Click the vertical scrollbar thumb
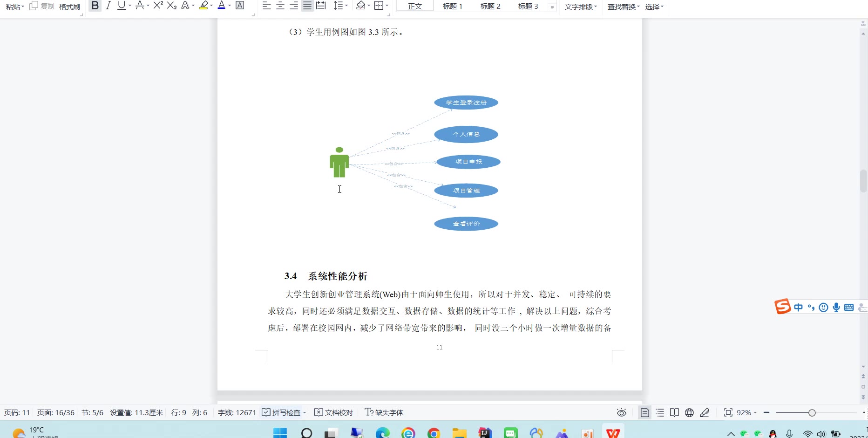 click(x=863, y=181)
